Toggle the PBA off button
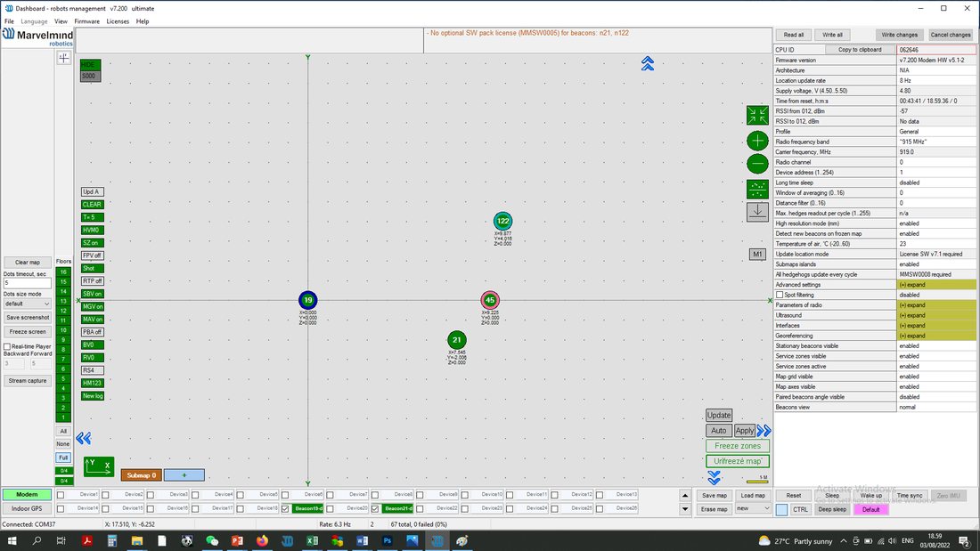 (x=92, y=332)
